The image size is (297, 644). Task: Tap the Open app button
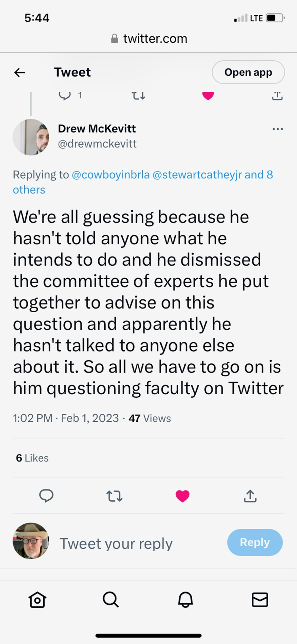(x=248, y=72)
